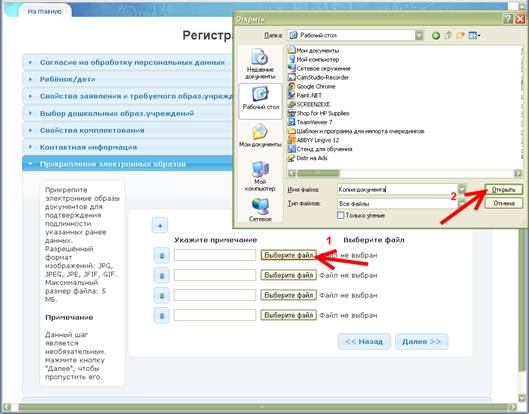Click fourth Выберите файл button

pyautogui.click(x=288, y=315)
